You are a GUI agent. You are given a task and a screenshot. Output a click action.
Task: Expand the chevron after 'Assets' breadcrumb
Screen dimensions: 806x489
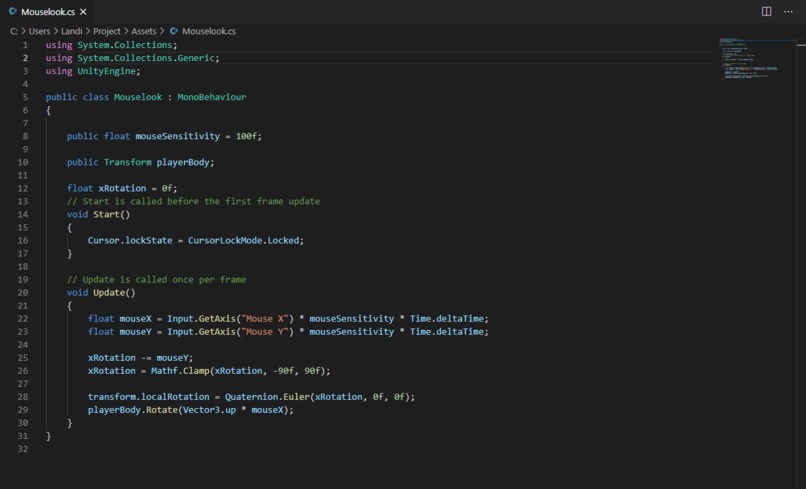162,31
